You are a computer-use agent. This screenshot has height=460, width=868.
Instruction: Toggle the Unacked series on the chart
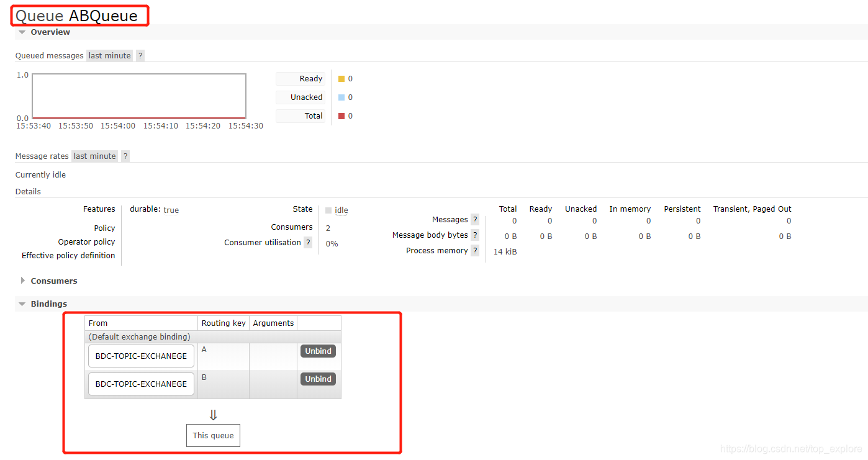coord(301,97)
